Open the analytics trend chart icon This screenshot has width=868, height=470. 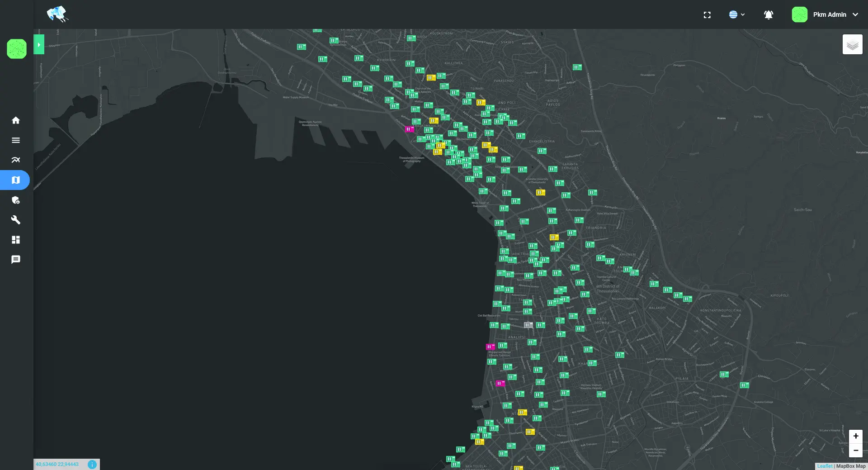[x=16, y=160]
